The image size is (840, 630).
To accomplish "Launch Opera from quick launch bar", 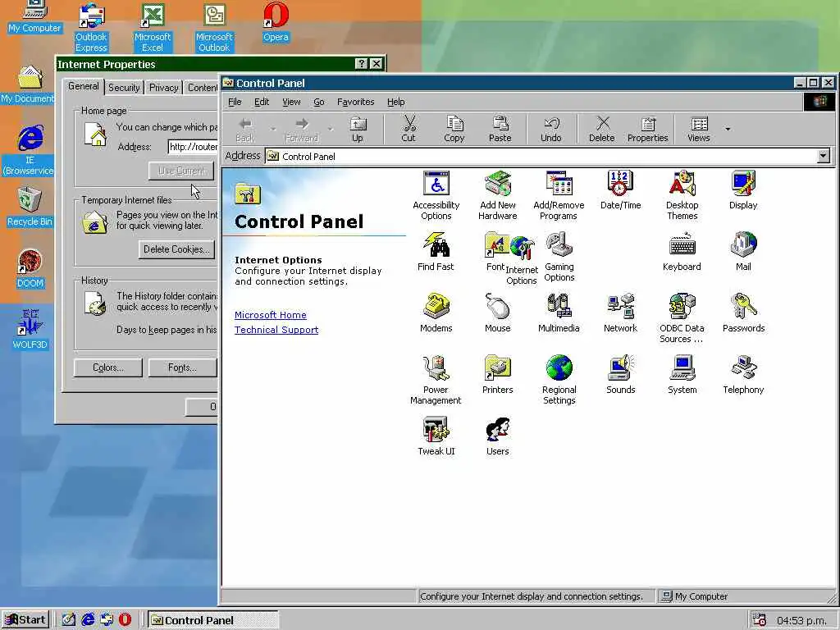I will coord(125,620).
